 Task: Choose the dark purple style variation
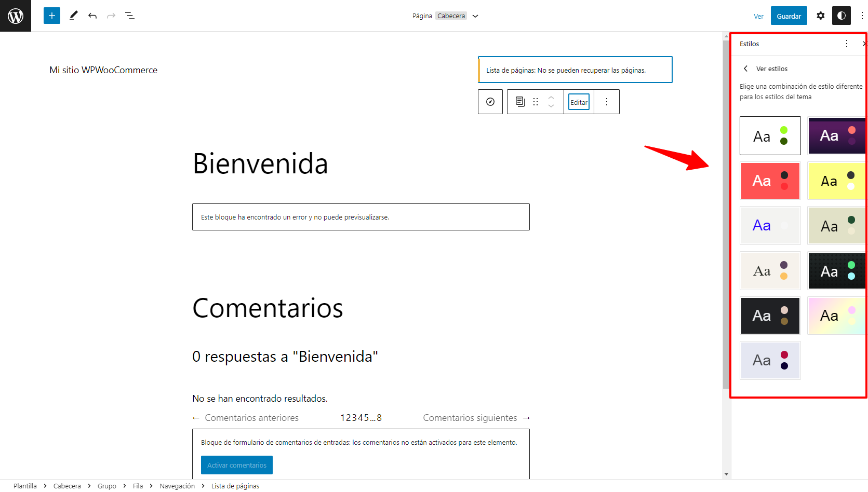(x=837, y=136)
